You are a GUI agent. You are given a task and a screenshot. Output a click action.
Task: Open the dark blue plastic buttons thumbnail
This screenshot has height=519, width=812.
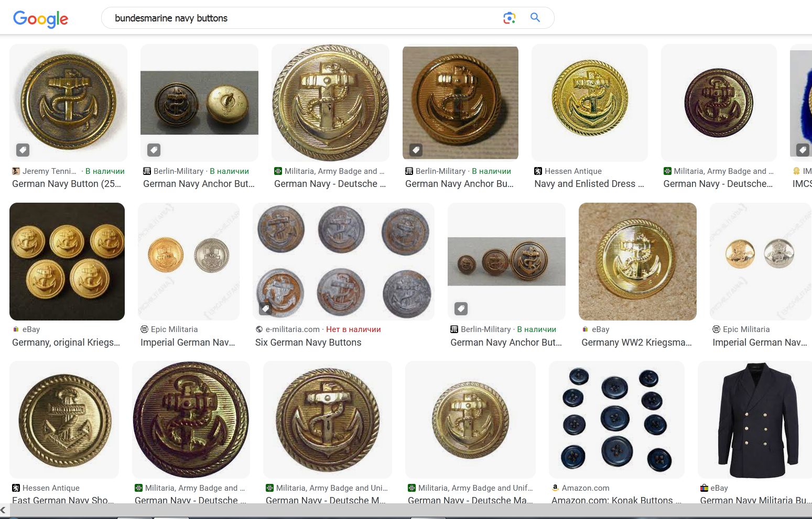616,419
